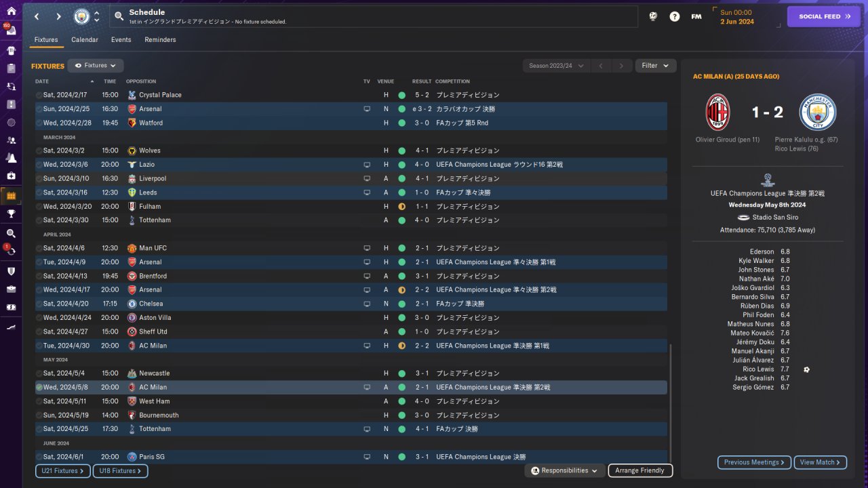Screen dimensions: 868x488
Task: Open the Training cone icon in sidebar
Action: [x=11, y=158]
